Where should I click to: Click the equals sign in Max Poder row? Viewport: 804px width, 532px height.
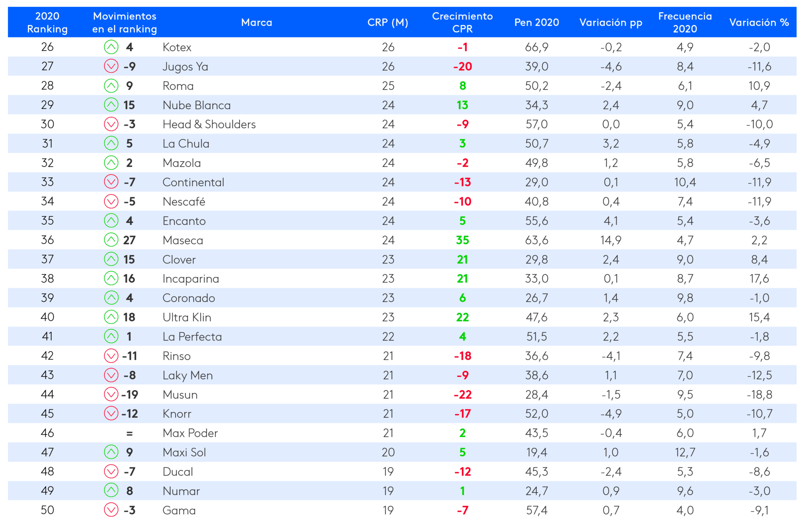[129, 433]
